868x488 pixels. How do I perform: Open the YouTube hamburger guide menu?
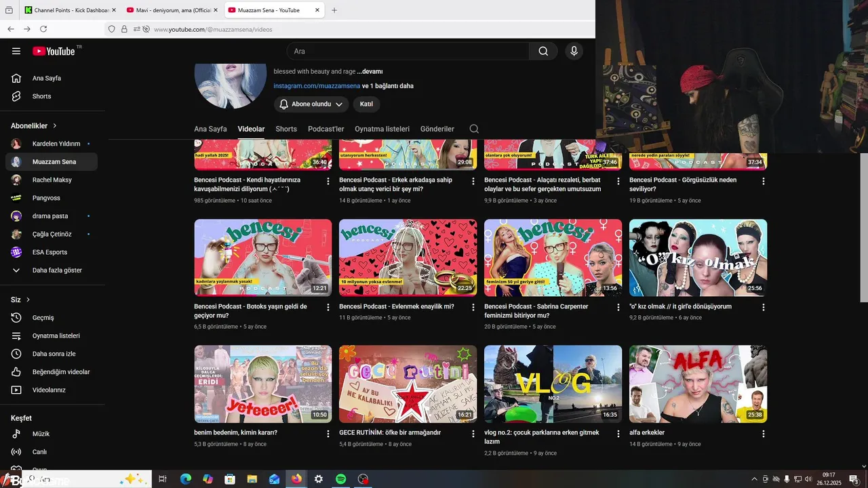[16, 51]
